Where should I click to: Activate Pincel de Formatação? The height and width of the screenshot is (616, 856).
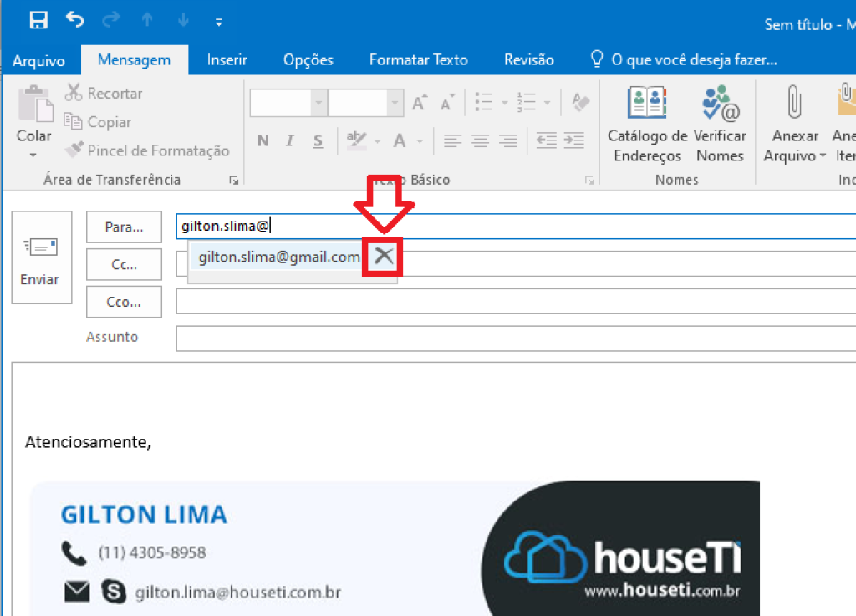pyautogui.click(x=146, y=150)
